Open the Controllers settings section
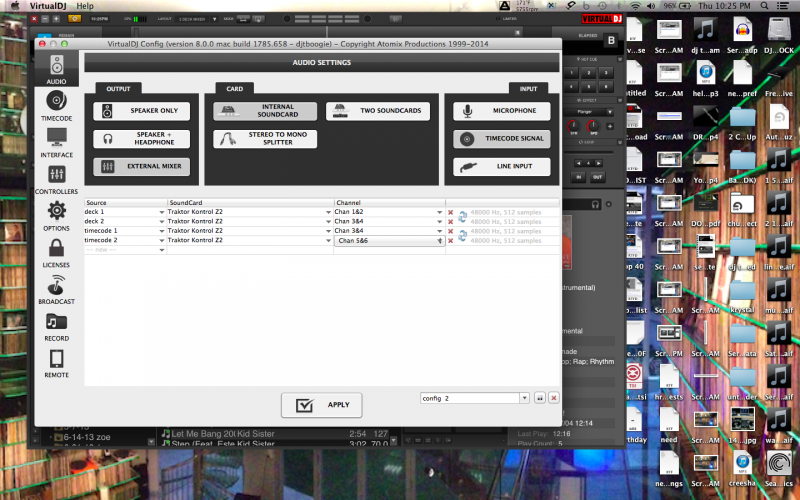Screen dimensions: 800x500 (56, 179)
